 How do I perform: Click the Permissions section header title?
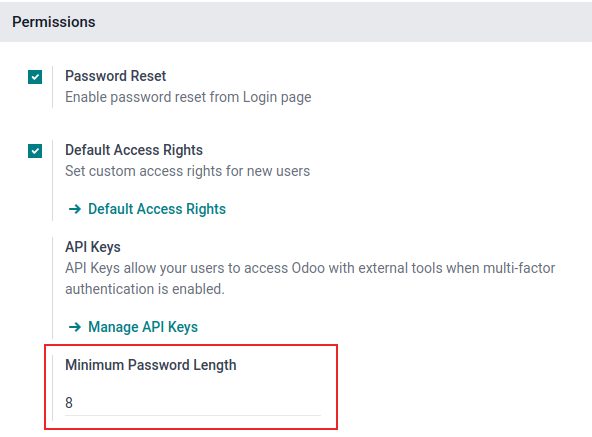pos(54,22)
